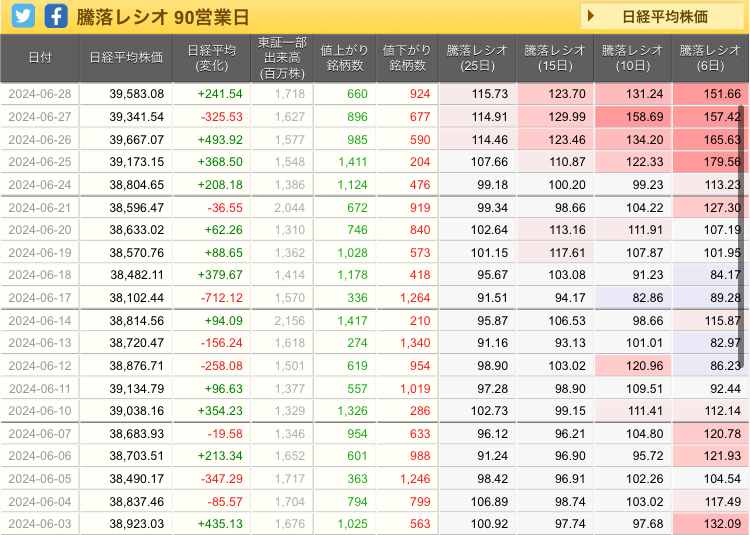The height and width of the screenshot is (535, 750).
Task: Click the arrow beside 日経平均株価
Action: tap(591, 16)
